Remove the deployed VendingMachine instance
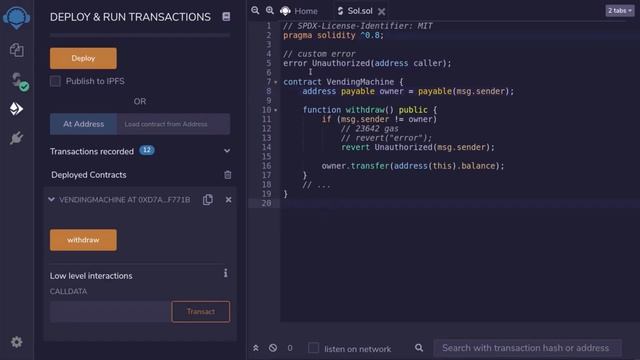Screen dimensions: 640x360 coord(229,200)
